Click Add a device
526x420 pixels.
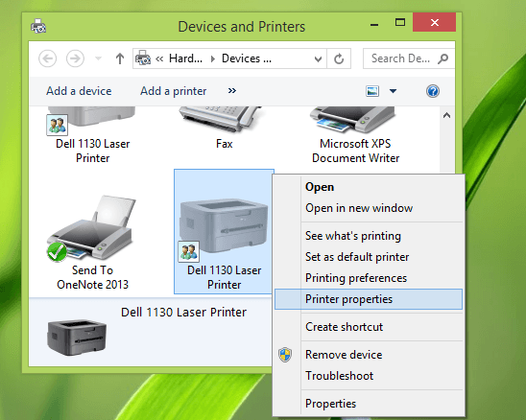tap(79, 91)
